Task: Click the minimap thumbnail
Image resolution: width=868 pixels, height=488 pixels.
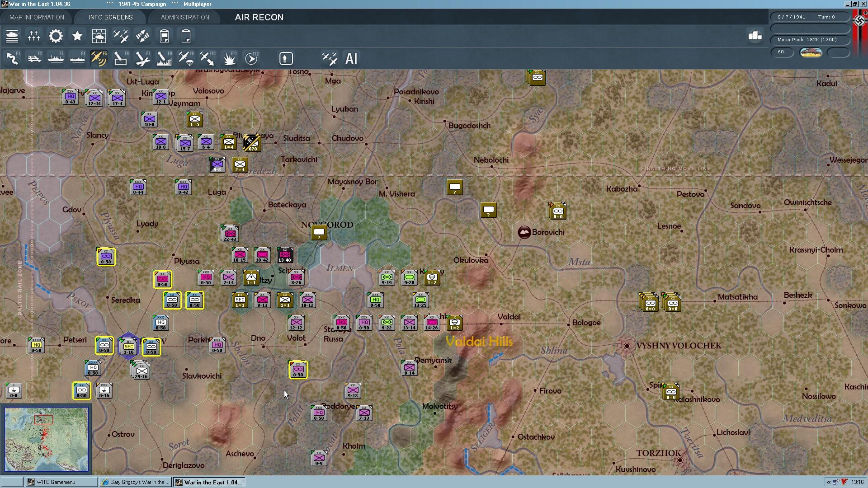Action: pos(46,439)
